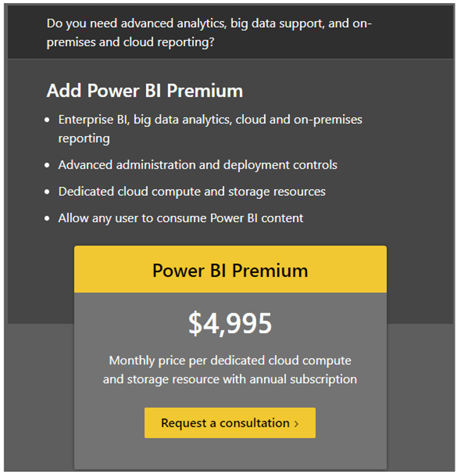This screenshot has width=458, height=476.
Task: Click the Dedicated cloud compute and storage resources text
Action: [192, 191]
